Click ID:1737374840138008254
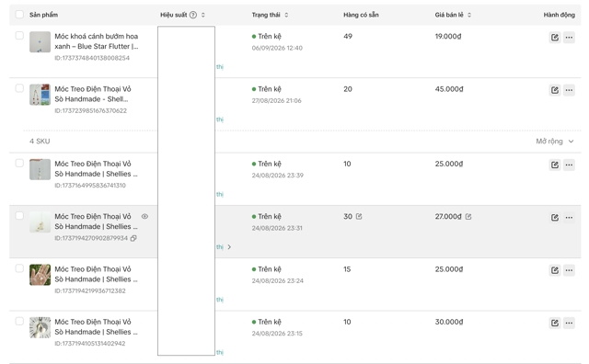 92,58
